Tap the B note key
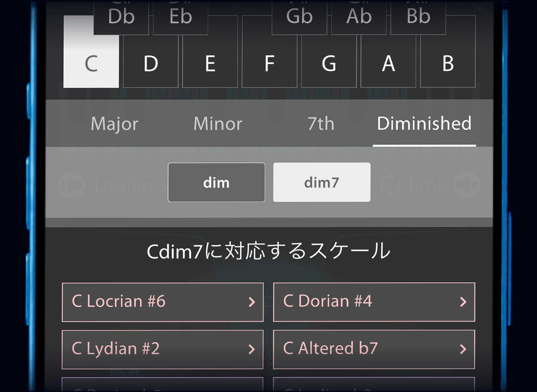Viewport: 537px width, 392px height. (x=448, y=64)
